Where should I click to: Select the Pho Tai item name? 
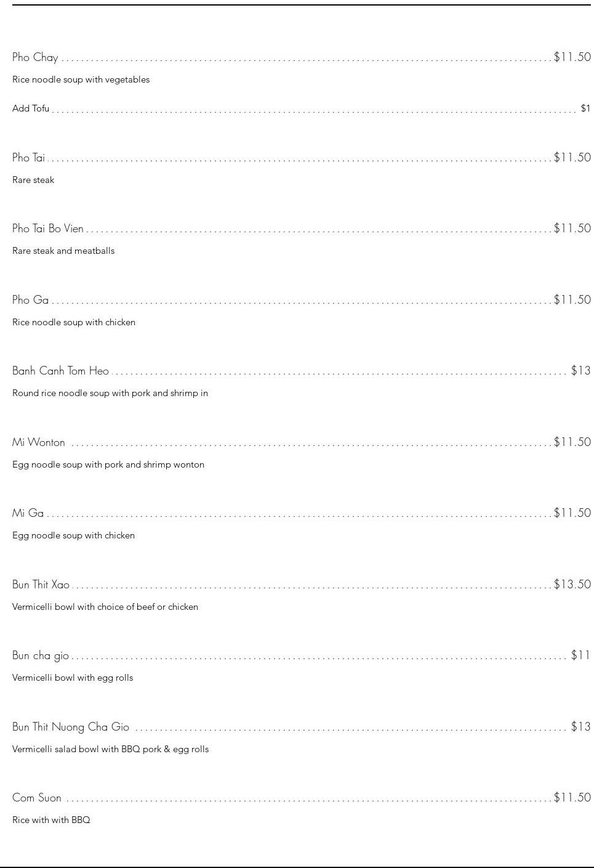28,158
